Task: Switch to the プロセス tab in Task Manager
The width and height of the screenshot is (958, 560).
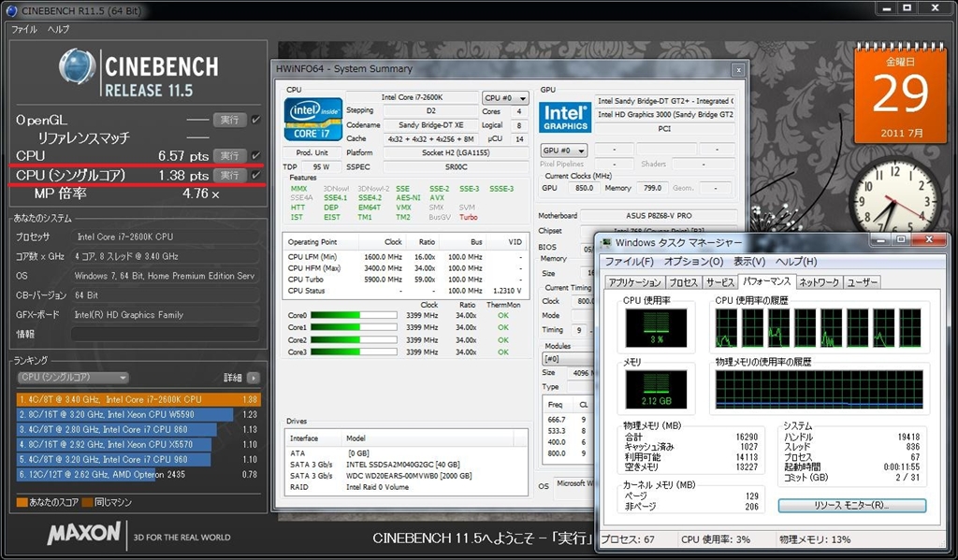Action: point(683,282)
